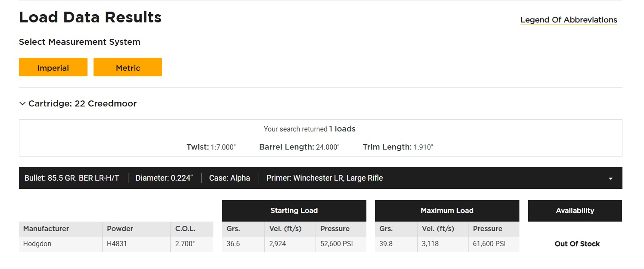Click the 61,600 PSI pressure cell

click(489, 244)
